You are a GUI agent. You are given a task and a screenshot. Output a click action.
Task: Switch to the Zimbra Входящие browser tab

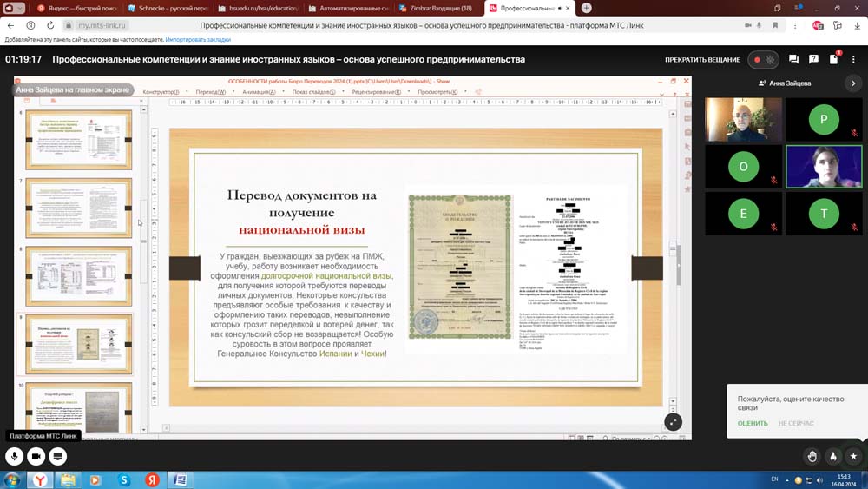coord(439,8)
